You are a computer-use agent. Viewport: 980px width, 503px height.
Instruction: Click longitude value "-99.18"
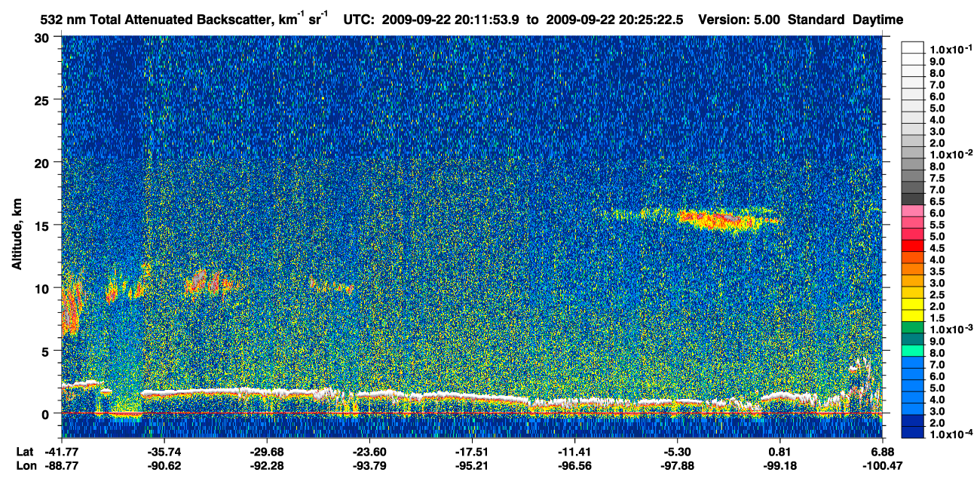[x=779, y=465]
